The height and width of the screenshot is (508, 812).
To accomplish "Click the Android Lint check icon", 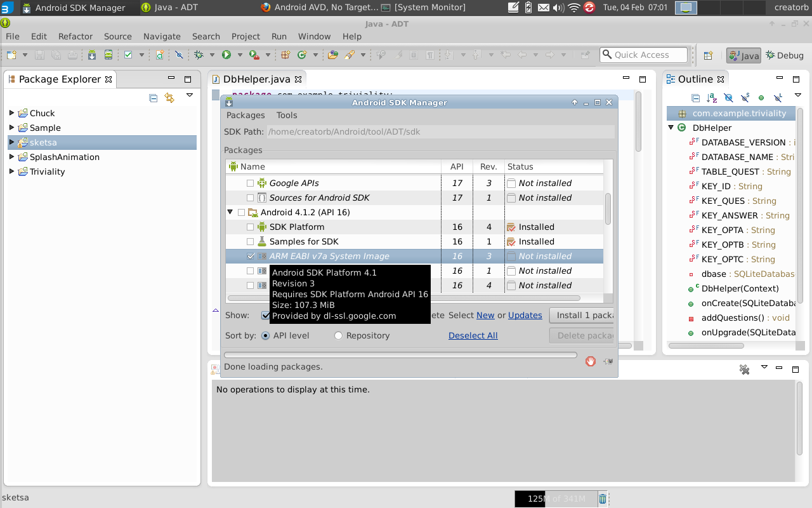I will (128, 55).
